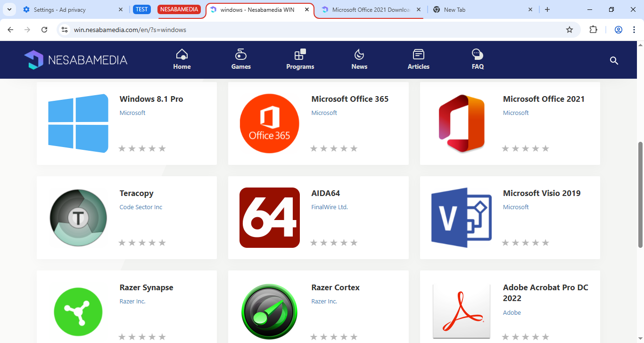Click the Games controller icon
Image resolution: width=644 pixels, height=343 pixels.
click(x=241, y=54)
